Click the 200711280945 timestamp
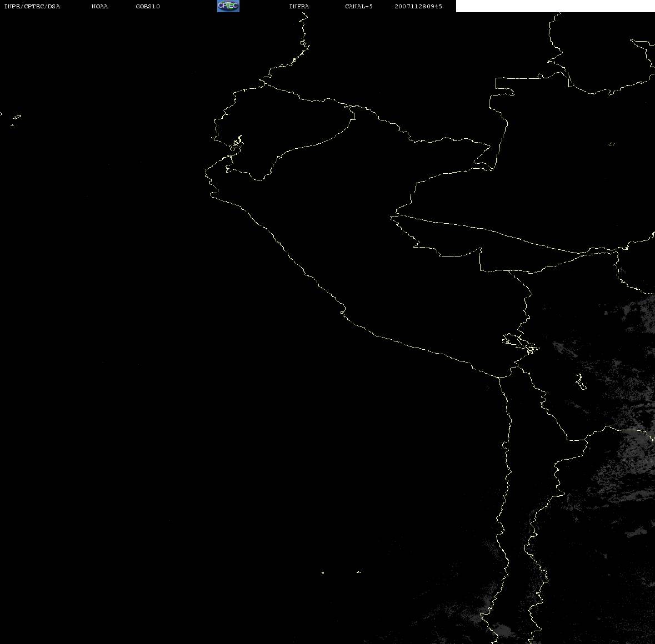The height and width of the screenshot is (644, 655). 418,6
